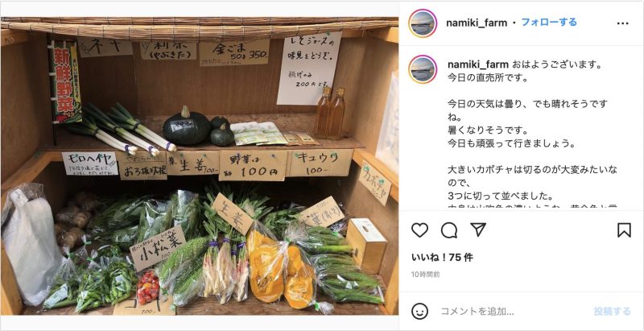The width and height of the screenshot is (644, 331).
Task: Share post with paper plane icon
Action: [478, 230]
